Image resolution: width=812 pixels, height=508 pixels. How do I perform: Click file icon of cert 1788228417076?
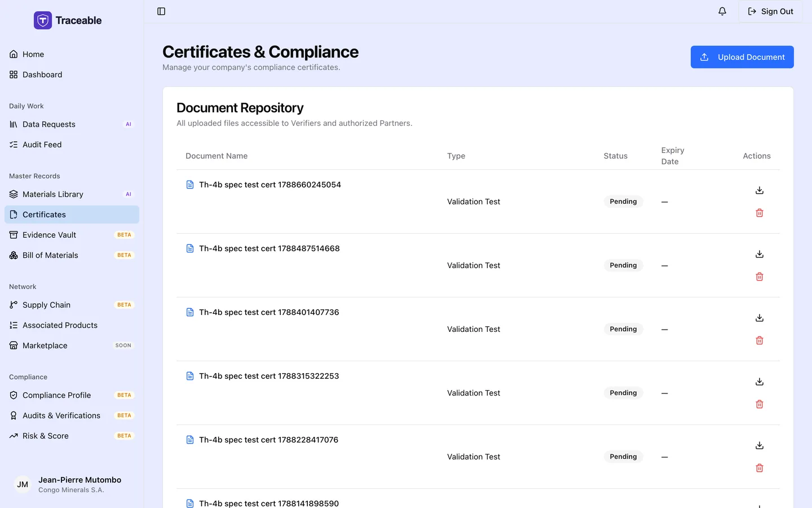190,440
